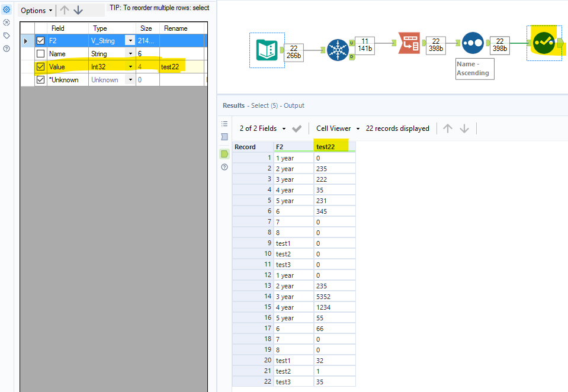This screenshot has height=392, width=568.
Task: Uncheck the *Unknown field checkbox
Action: coord(40,79)
